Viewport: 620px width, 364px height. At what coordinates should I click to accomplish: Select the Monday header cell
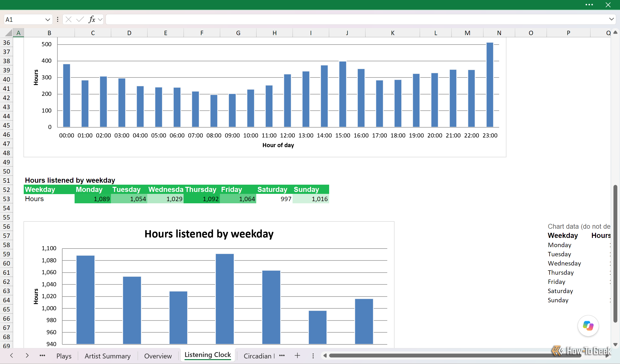pos(93,190)
